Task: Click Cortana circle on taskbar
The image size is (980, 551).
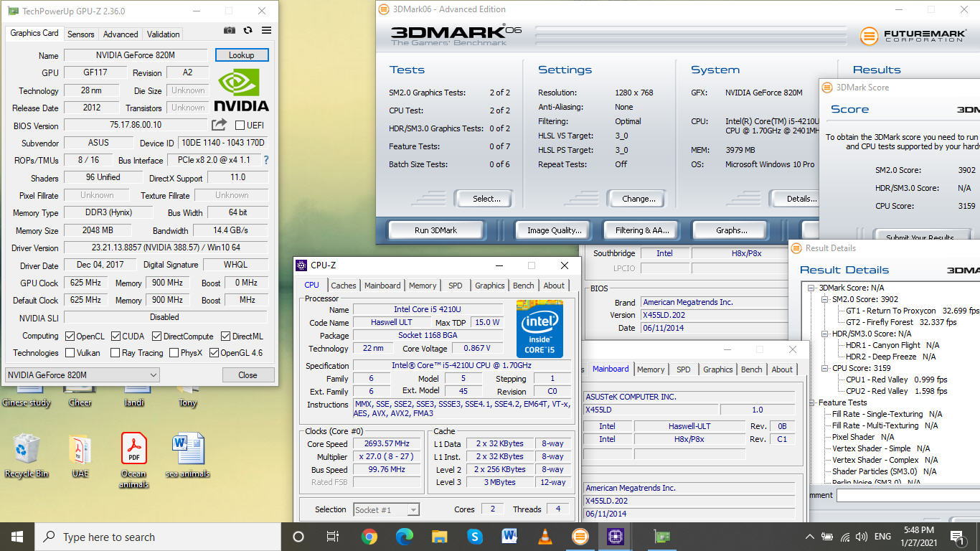Action: point(298,537)
